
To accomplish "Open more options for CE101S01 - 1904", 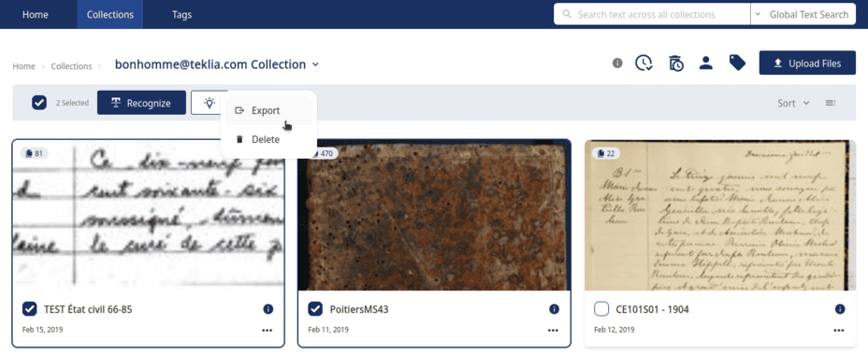I will point(839,331).
